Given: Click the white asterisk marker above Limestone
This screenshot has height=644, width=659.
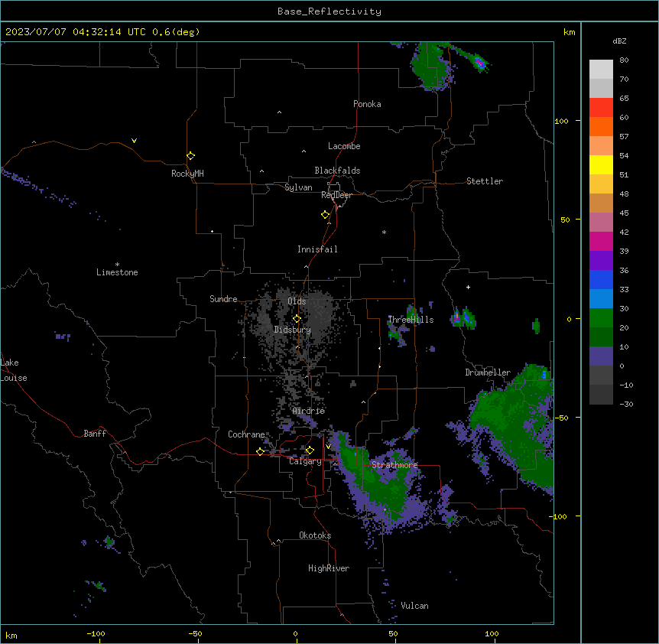Looking at the screenshot, I should [117, 265].
